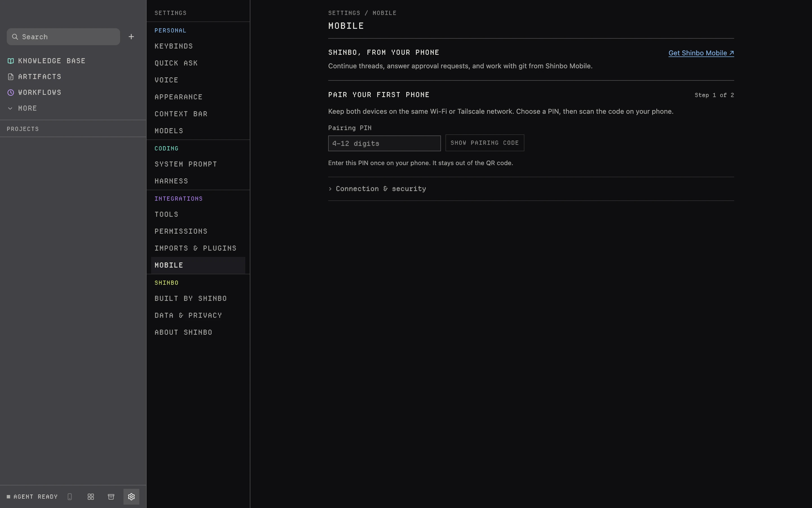
Task: Click the plus icon to create new
Action: point(131,37)
